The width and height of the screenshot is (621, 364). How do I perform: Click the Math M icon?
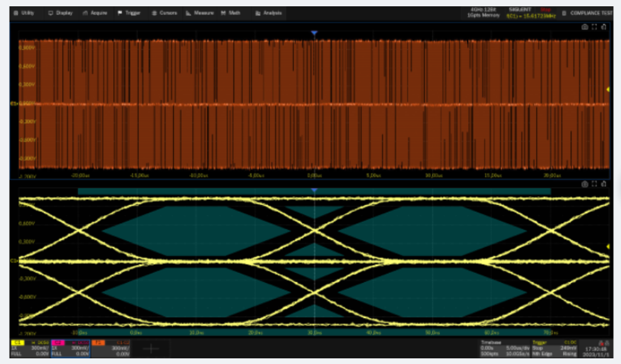[224, 13]
